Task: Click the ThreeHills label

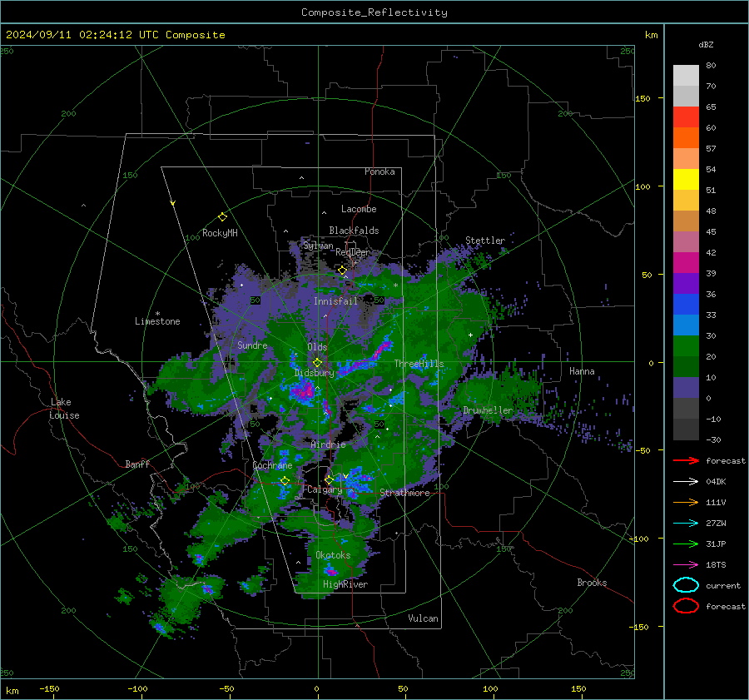Action: [x=419, y=364]
